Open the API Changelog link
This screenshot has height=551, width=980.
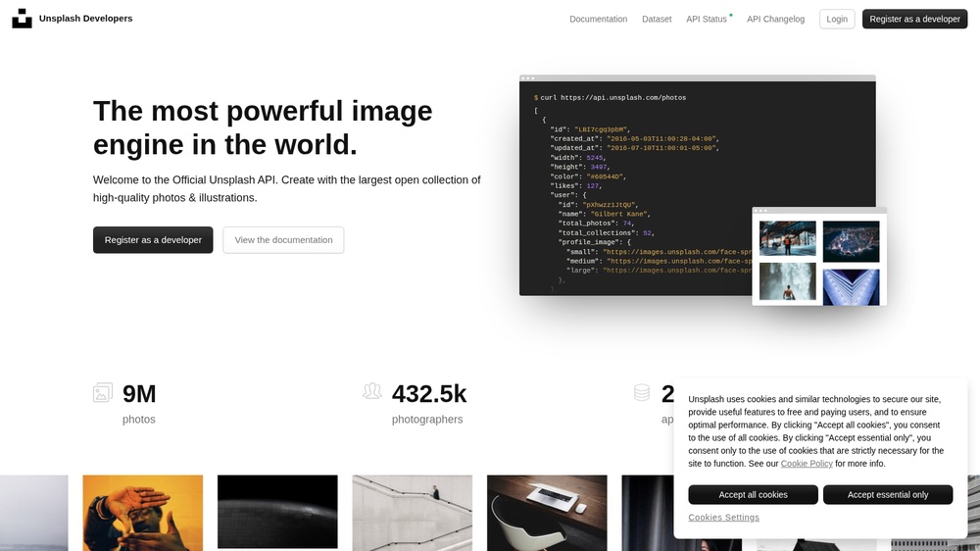(775, 19)
